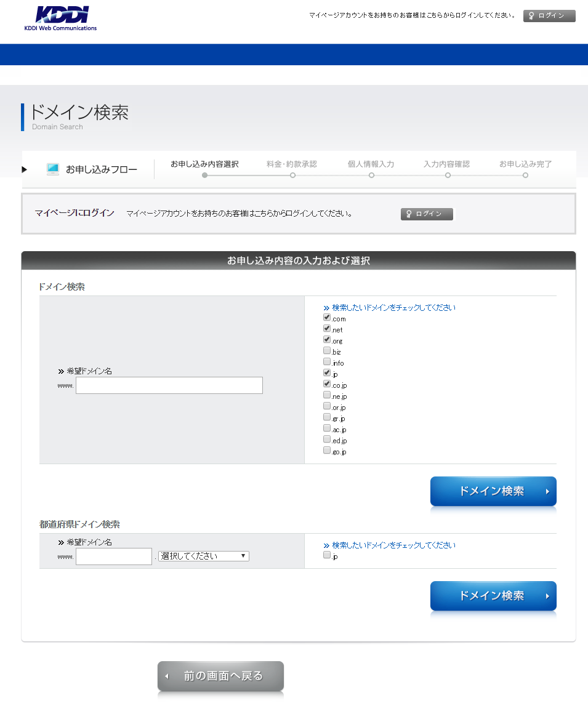Click the ログイン button in top header
Image resolution: width=588 pixels, height=703 pixels.
[x=549, y=16]
